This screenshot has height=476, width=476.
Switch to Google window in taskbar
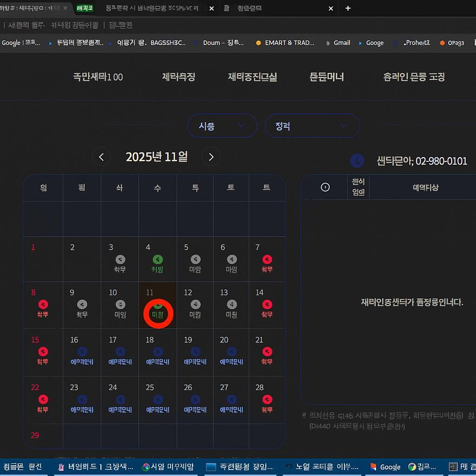pos(385,467)
